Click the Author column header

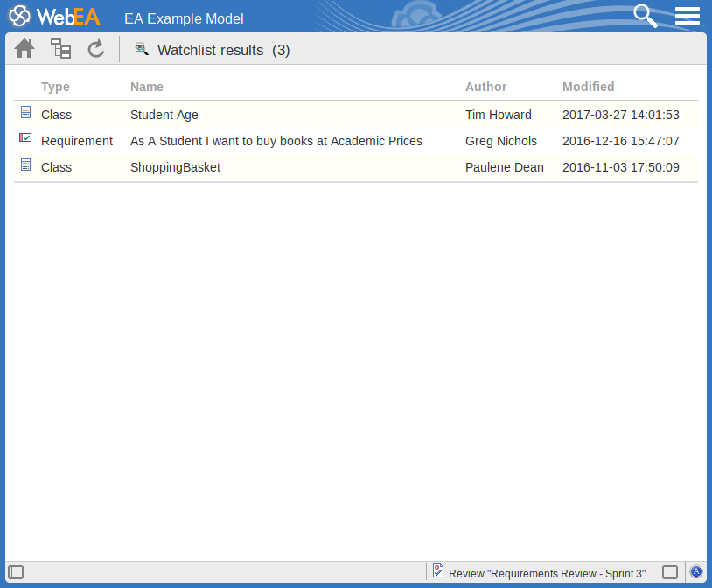[485, 87]
